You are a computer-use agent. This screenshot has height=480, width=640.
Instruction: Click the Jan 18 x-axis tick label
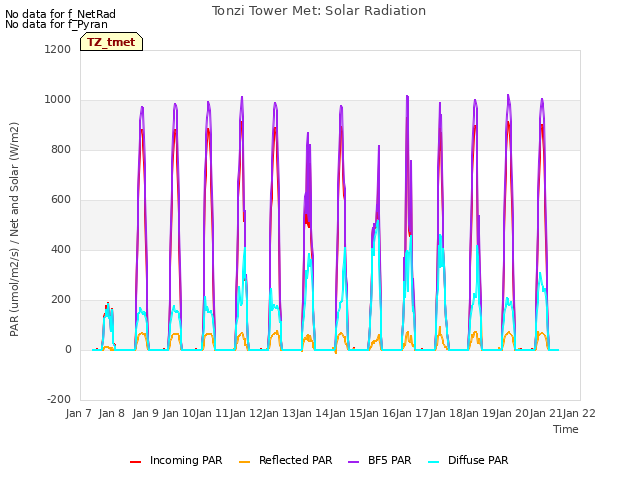(446, 413)
